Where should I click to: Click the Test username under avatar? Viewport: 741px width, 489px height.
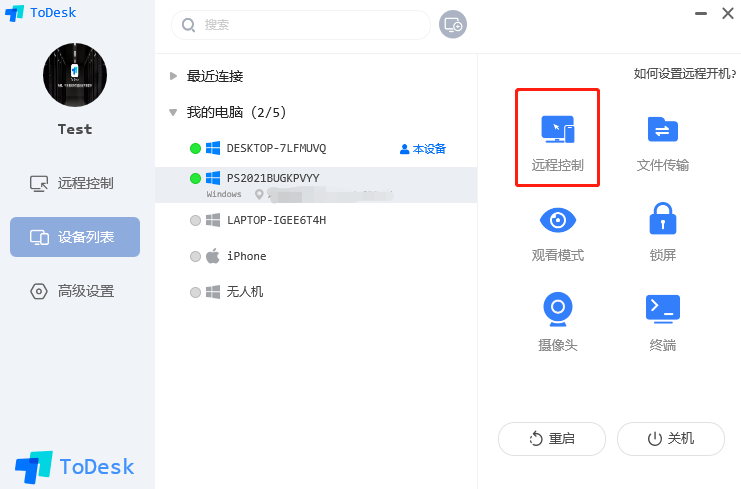coord(75,129)
